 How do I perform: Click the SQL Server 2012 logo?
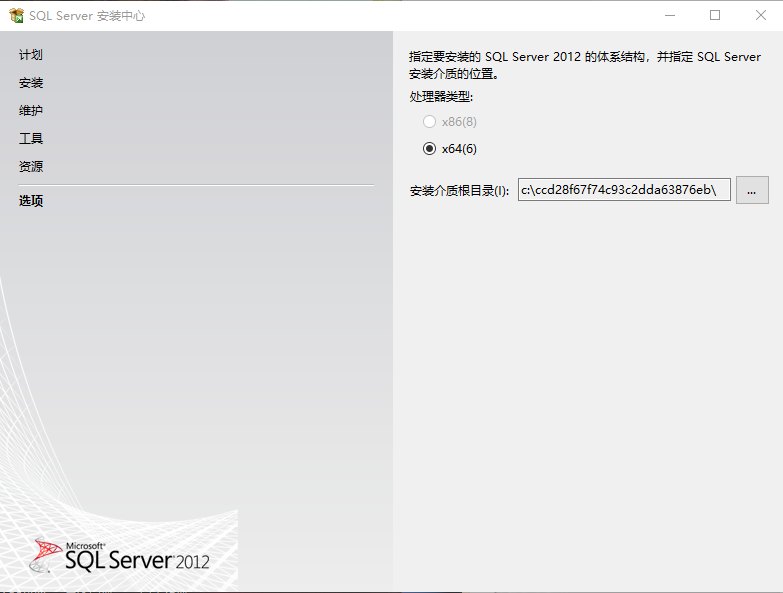pyautogui.click(x=119, y=556)
